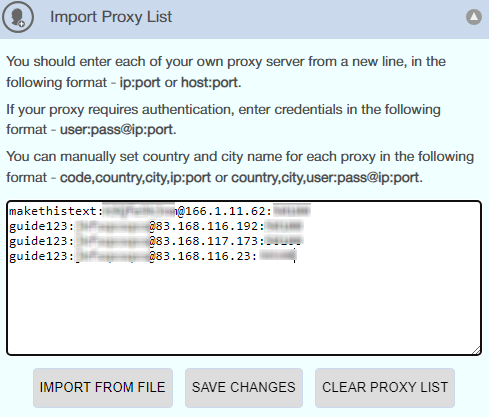Click the 83.168.116.23 proxy line
Screen dimensions: 489x417
click(153, 256)
